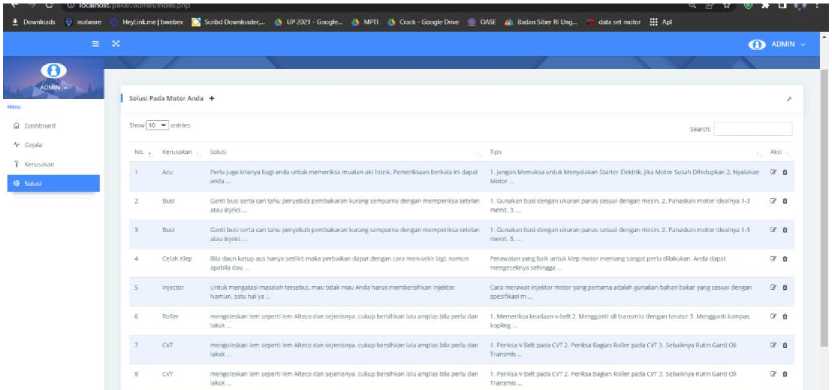Viewport: 832px width, 390px height.
Task: Sort table by Kerusakan column header
Action: click(x=180, y=152)
